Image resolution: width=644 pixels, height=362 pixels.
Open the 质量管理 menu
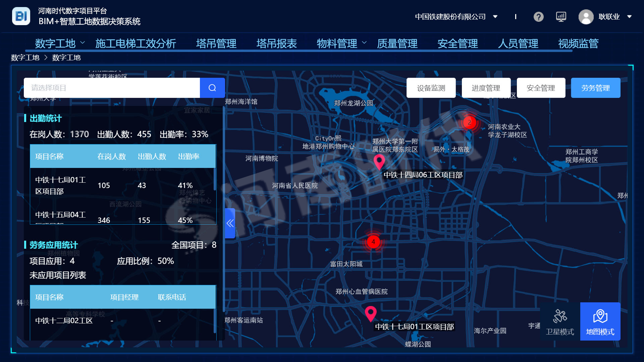(x=397, y=43)
